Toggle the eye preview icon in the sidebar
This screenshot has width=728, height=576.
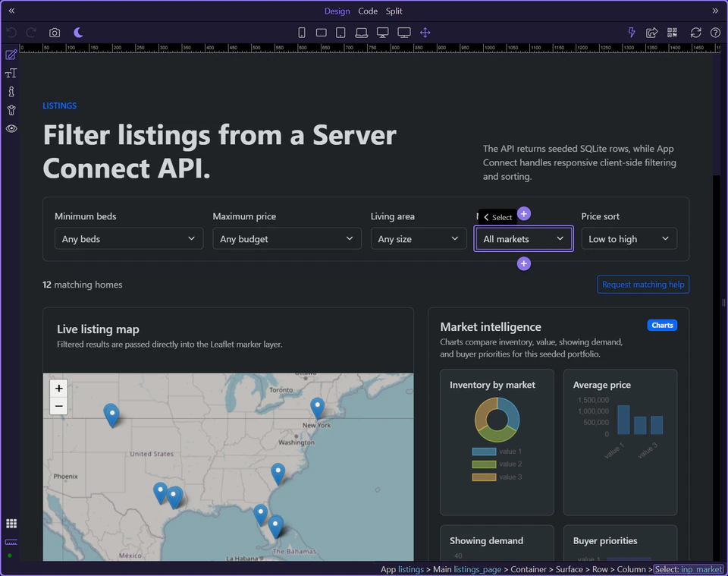11,128
